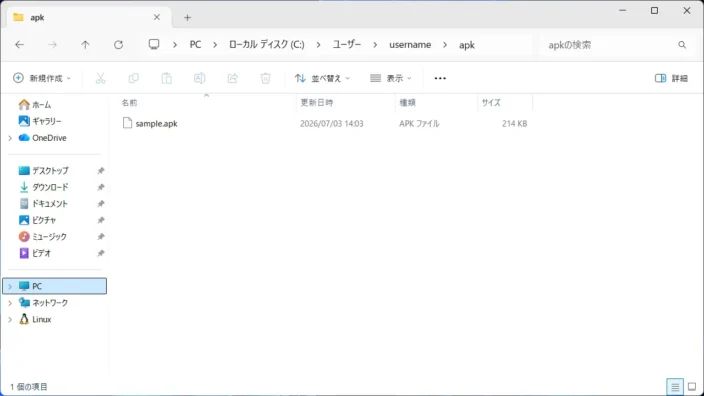This screenshot has height=396, width=704.
Task: Click the Share toolbar icon
Action: tap(233, 78)
